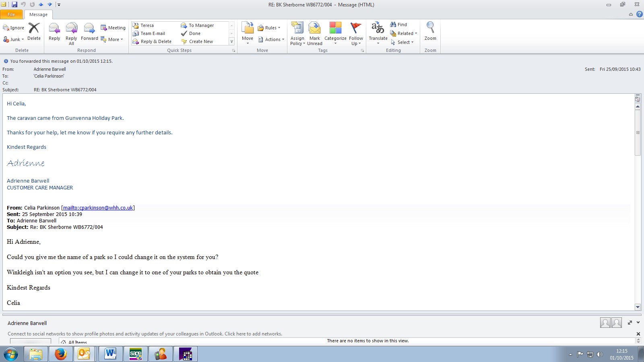Open the volume control in the system tray
This screenshot has width=644, height=362.
(600, 354)
